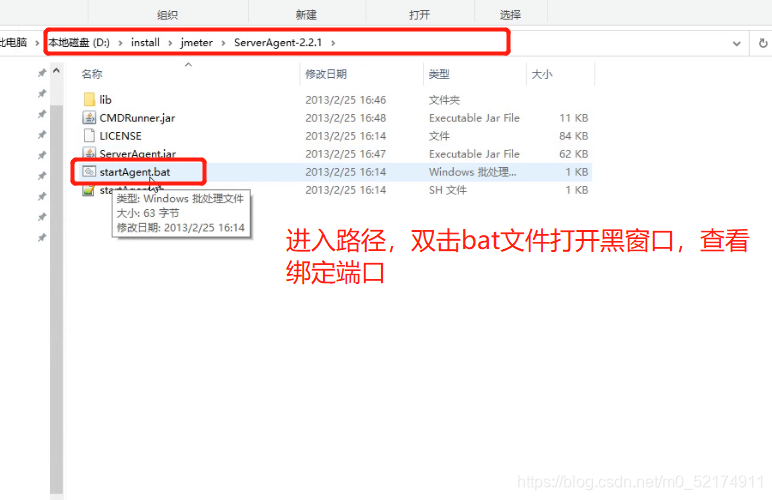This screenshot has height=500, width=772.
Task: Click the lib folder icon
Action: click(89, 99)
